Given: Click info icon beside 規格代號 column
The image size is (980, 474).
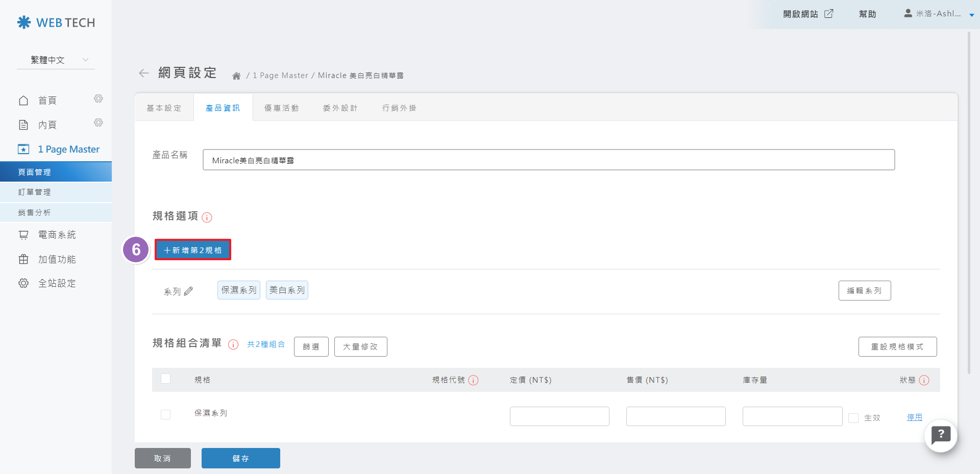Looking at the screenshot, I should (x=473, y=380).
